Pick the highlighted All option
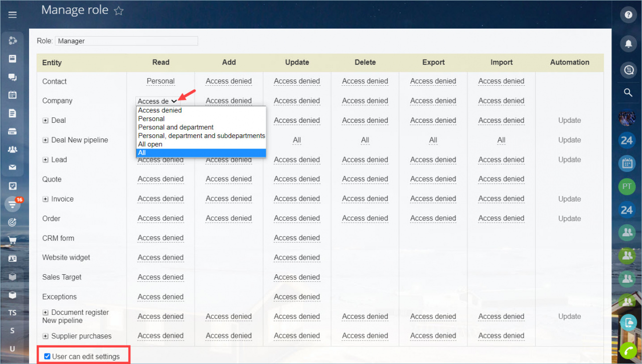642x364 pixels. pyautogui.click(x=201, y=153)
